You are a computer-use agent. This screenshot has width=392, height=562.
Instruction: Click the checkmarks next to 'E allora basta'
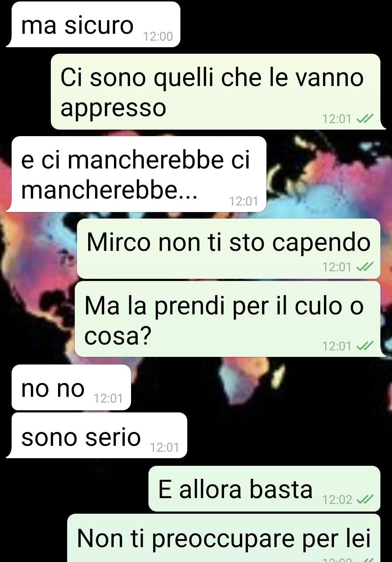365,500
